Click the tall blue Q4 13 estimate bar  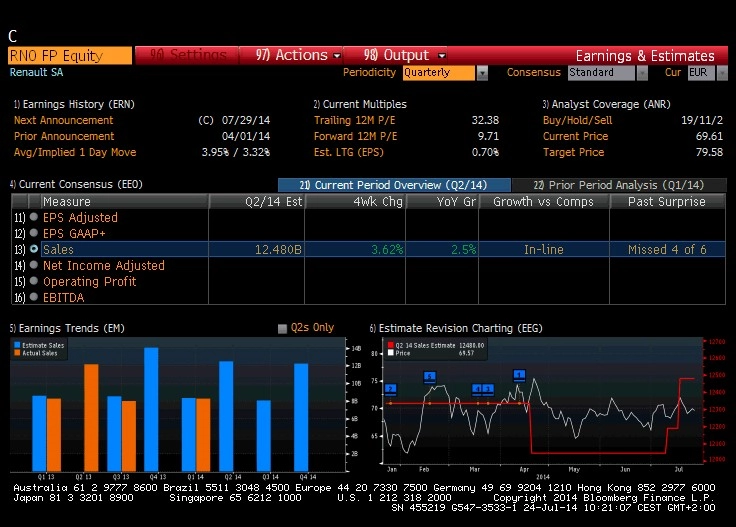(151, 409)
